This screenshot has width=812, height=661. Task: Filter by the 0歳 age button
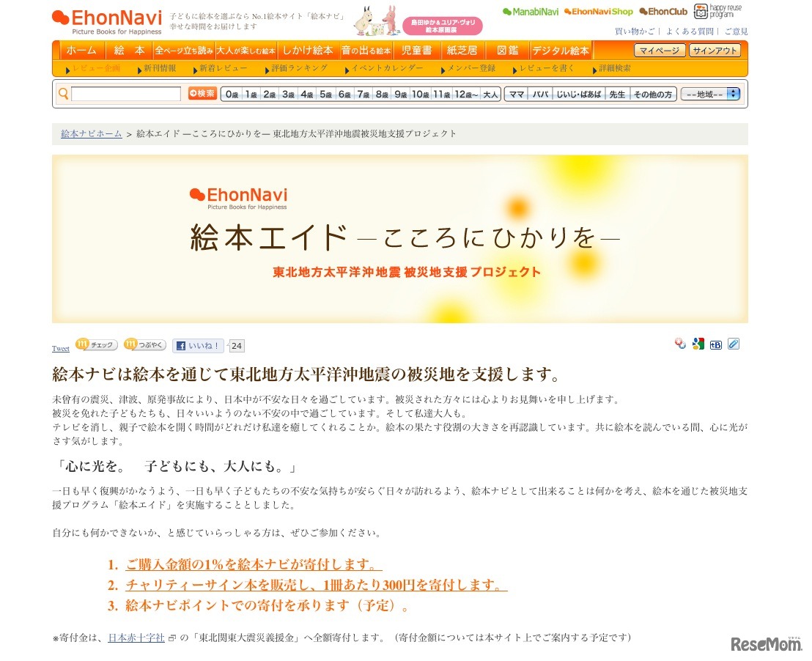(232, 95)
